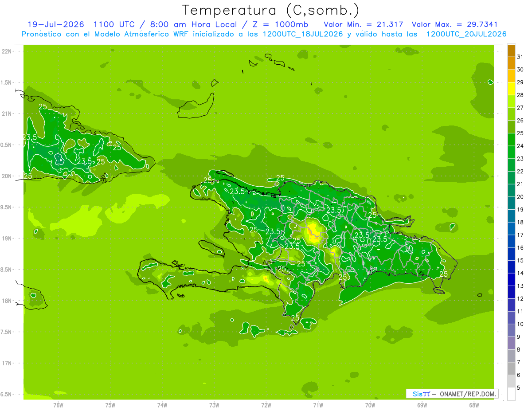Pick the blue legend swatch between 15 and 16
The width and height of the screenshot is (532, 411).
(x=511, y=254)
